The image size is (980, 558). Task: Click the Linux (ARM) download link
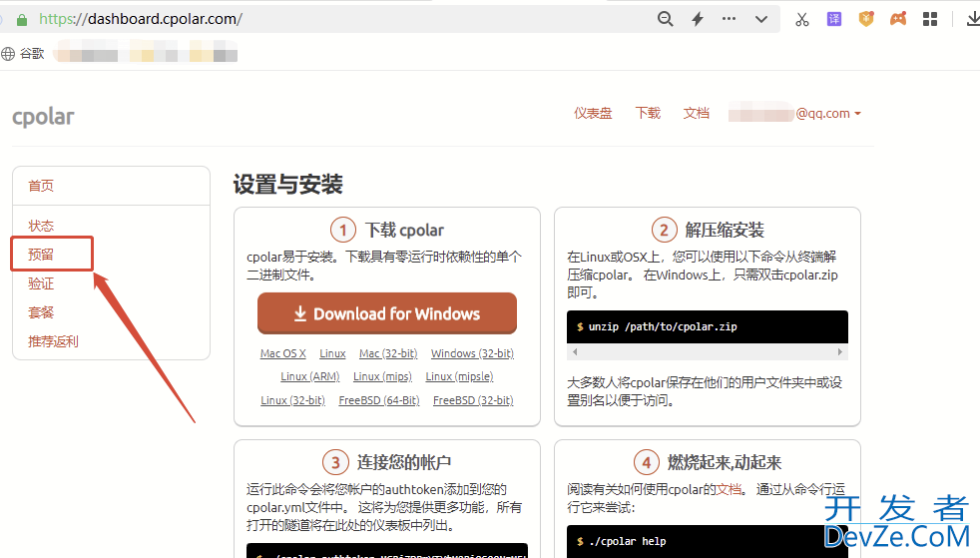pos(310,376)
